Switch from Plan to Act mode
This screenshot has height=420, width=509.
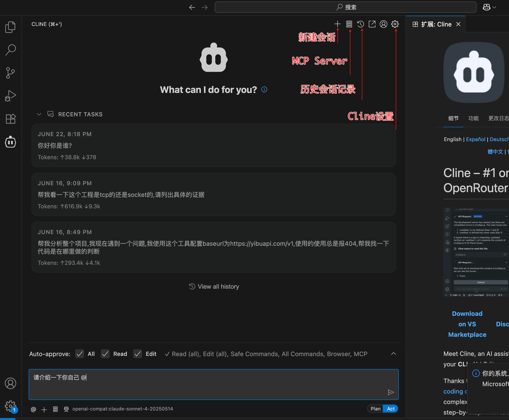[x=390, y=408]
